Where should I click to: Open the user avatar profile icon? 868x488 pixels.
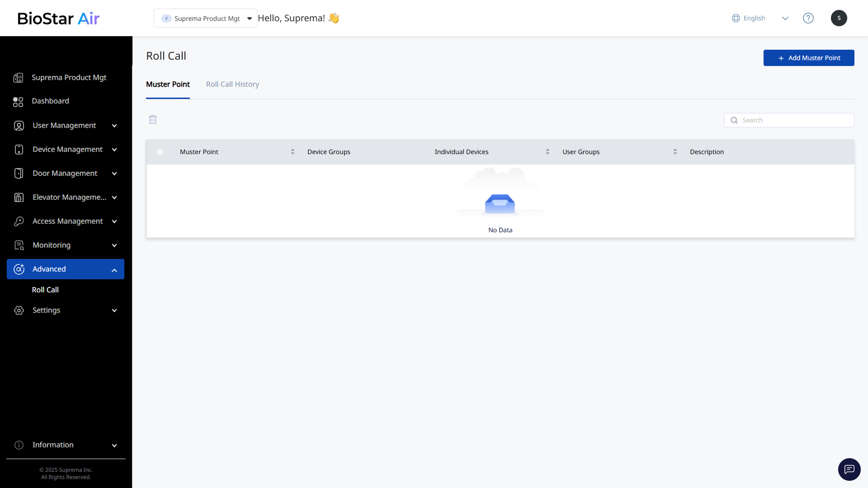[839, 18]
